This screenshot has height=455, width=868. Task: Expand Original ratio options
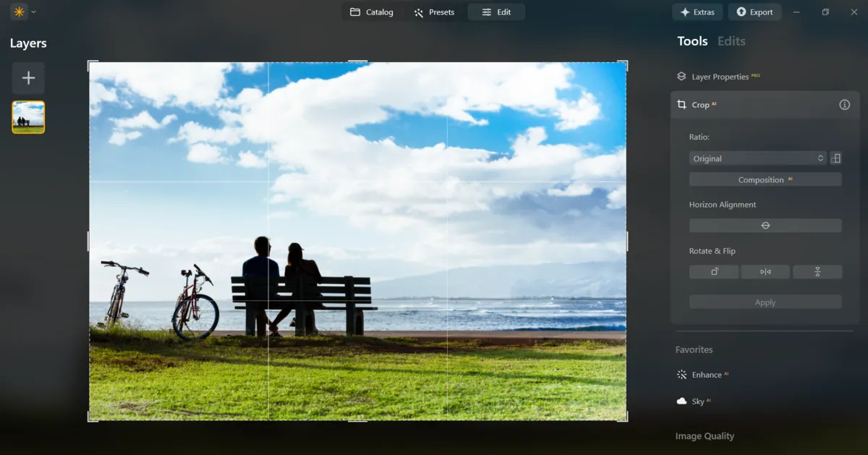820,158
